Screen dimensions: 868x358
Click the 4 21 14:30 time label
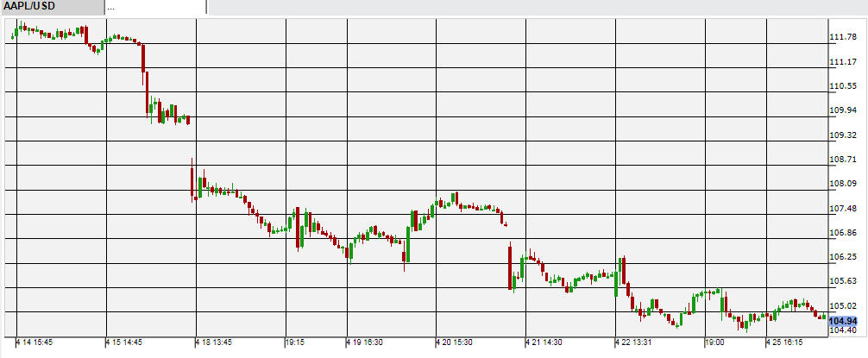pos(545,342)
